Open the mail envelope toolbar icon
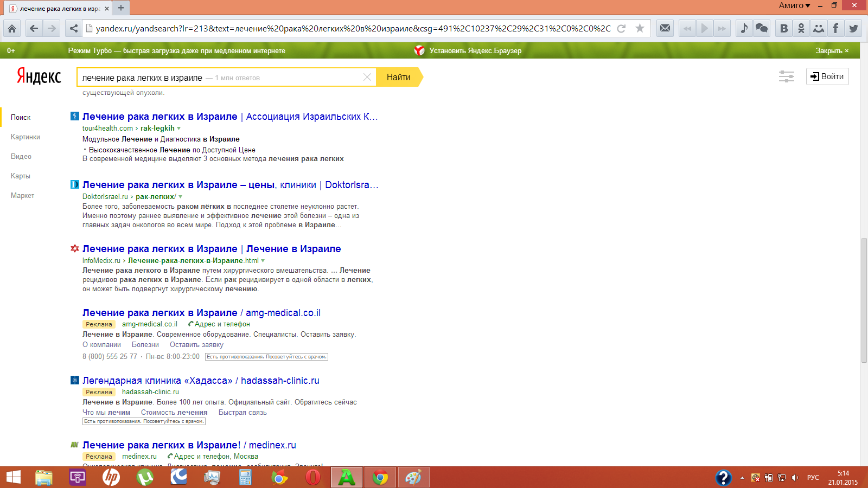 (x=665, y=28)
